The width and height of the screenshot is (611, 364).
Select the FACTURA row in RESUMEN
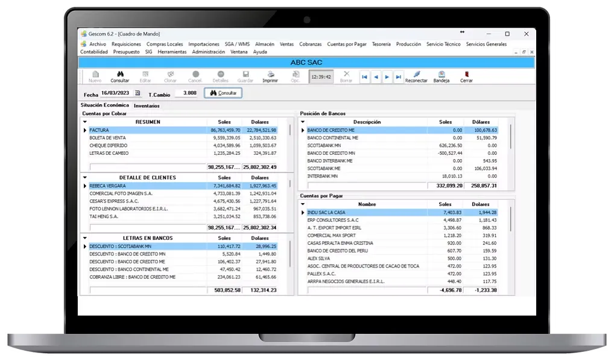pyautogui.click(x=183, y=130)
